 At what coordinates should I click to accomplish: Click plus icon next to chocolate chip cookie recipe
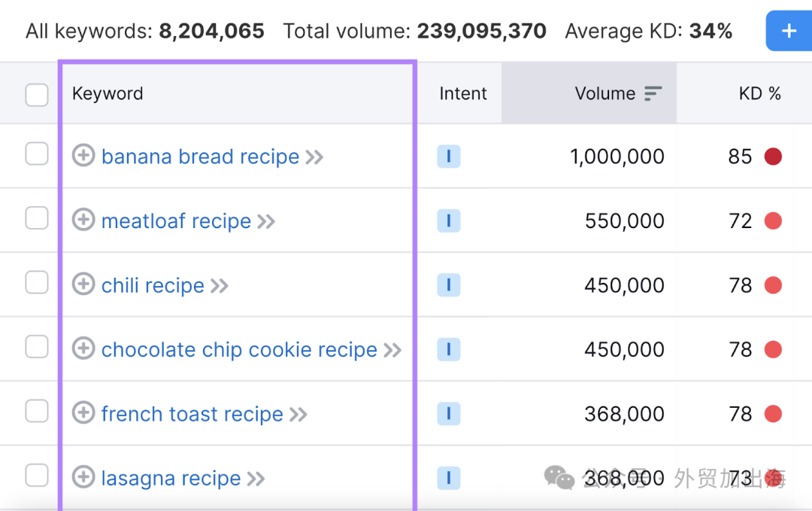point(83,348)
